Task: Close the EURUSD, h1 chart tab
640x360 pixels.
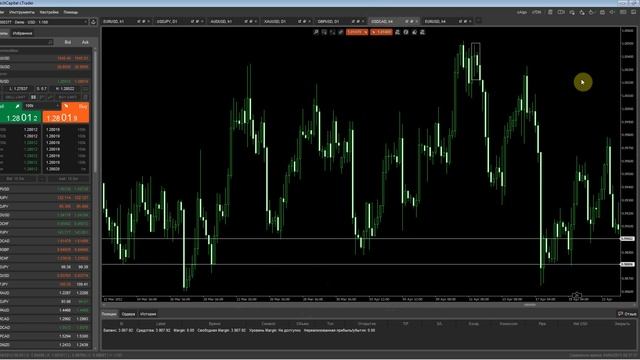Action: (x=149, y=21)
